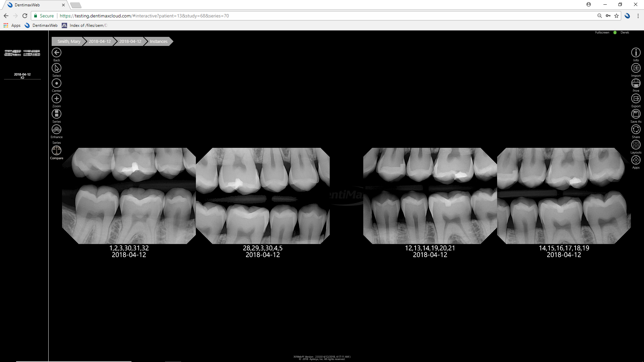Open the Info panel icon

point(636,53)
